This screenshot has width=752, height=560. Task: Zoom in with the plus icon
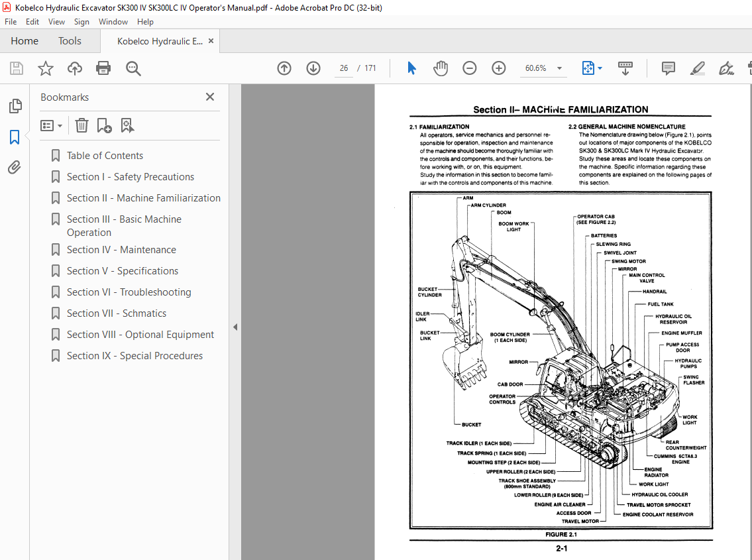pos(499,68)
